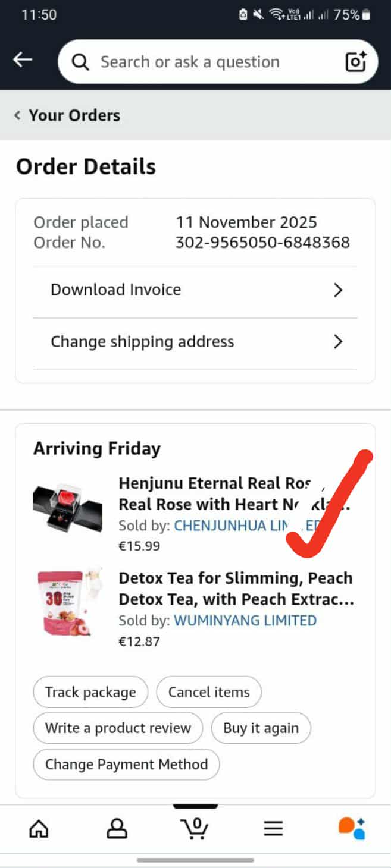Select the Change Payment Method button
391x868 pixels.
126,765
